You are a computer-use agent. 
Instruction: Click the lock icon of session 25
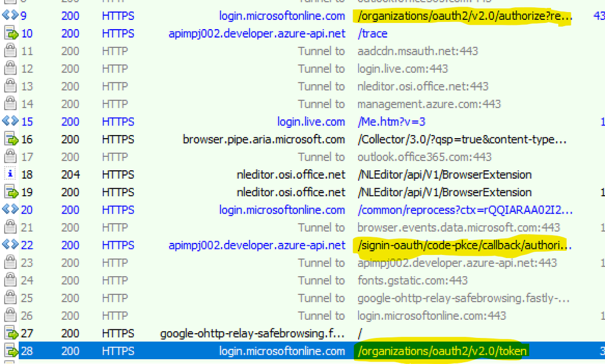click(x=10, y=299)
